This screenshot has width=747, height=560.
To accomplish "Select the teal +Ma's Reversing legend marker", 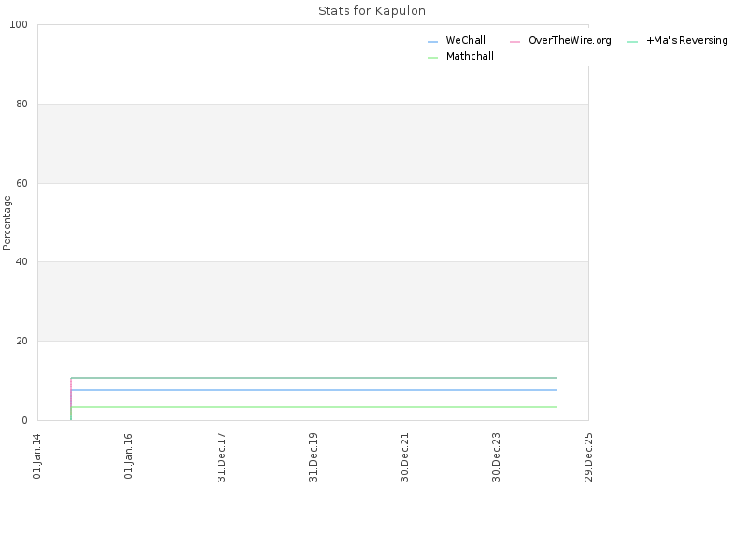I will tap(633, 42).
